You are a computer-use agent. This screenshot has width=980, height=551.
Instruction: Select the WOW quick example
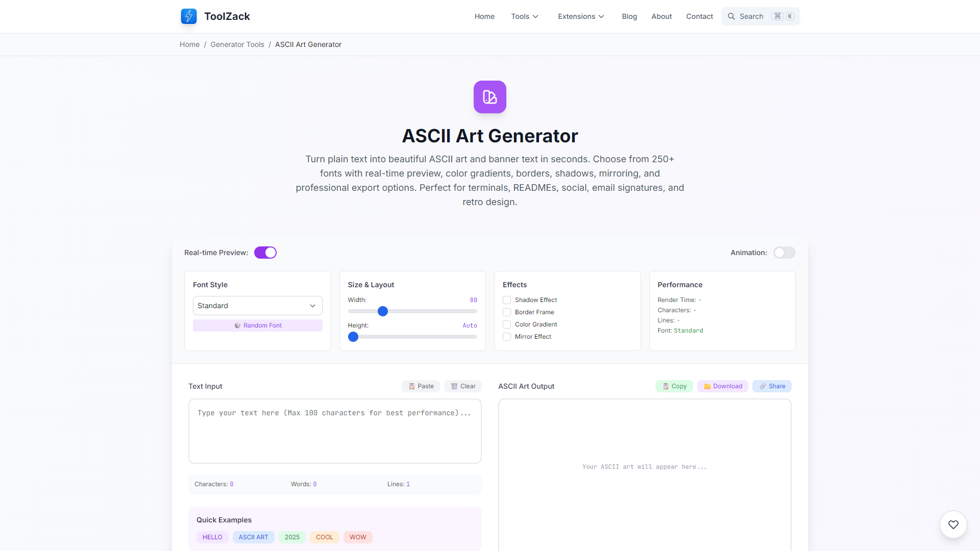[x=358, y=537]
